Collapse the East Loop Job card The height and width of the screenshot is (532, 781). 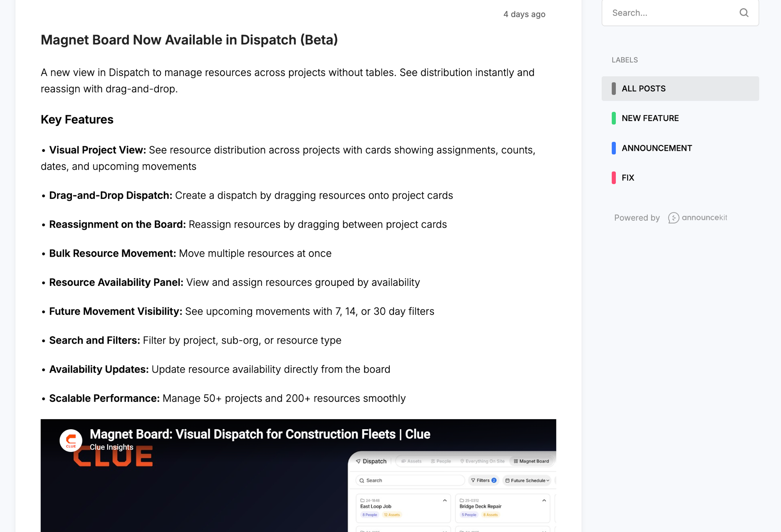(444, 500)
